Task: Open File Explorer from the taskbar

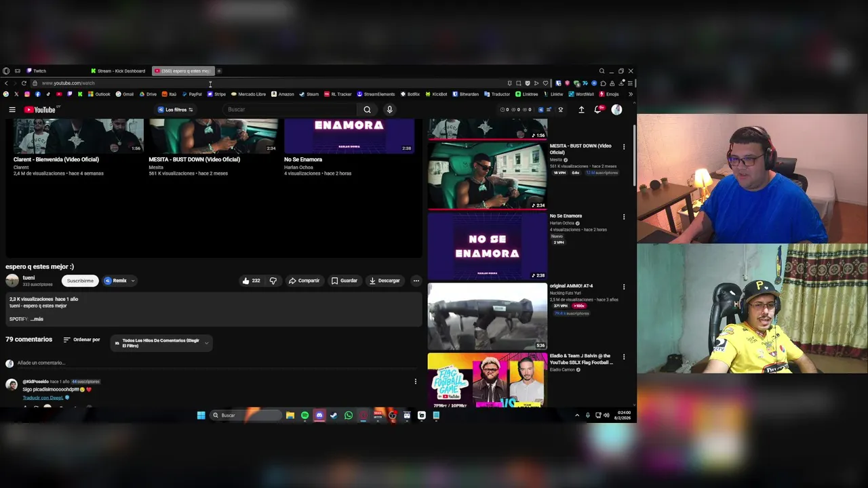Action: 290,415
